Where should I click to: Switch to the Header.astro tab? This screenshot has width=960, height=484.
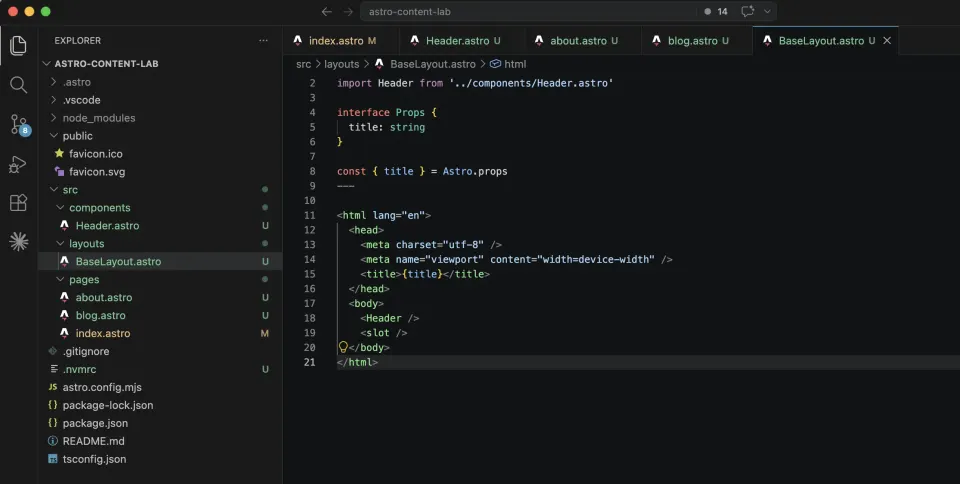(462, 40)
